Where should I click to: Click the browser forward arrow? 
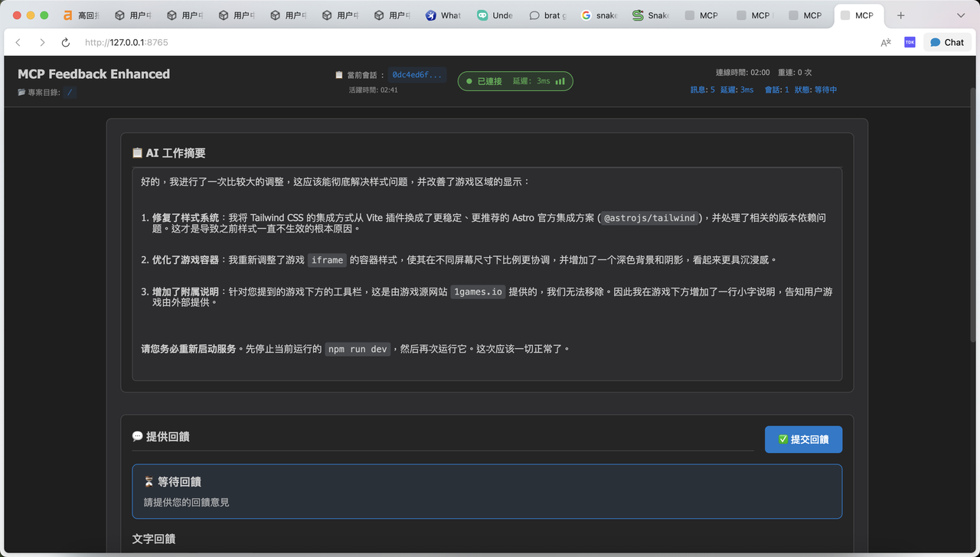click(42, 43)
